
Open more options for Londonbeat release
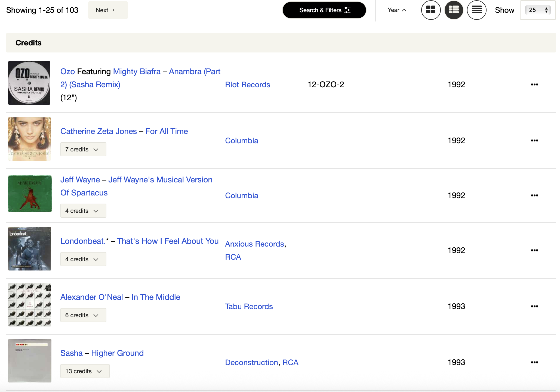point(534,250)
